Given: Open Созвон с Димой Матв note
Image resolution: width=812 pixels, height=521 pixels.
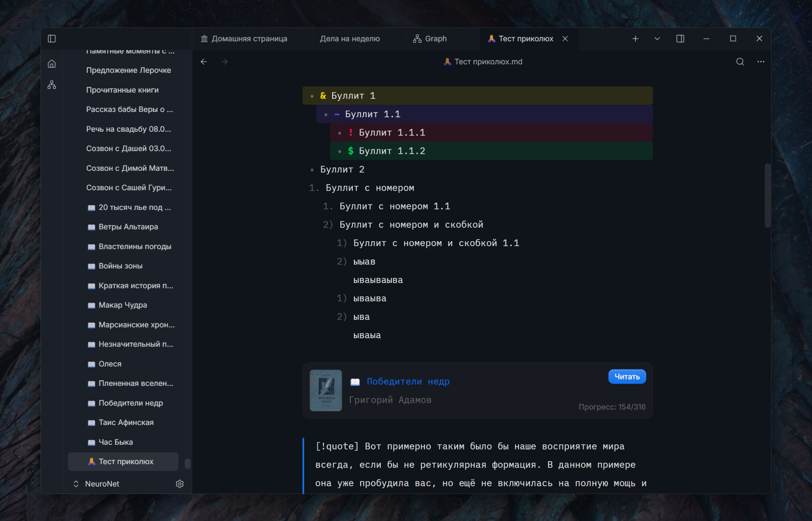Looking at the screenshot, I should click(x=130, y=168).
